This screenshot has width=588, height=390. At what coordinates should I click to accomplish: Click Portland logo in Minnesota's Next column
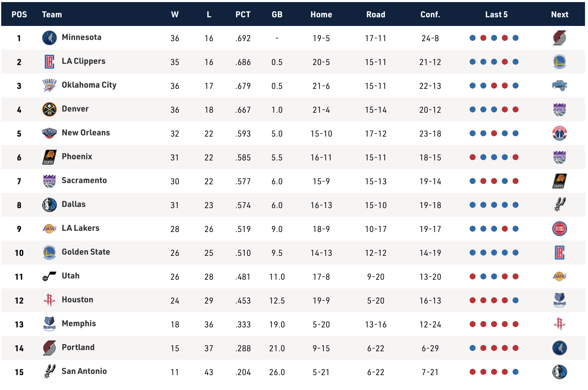560,38
